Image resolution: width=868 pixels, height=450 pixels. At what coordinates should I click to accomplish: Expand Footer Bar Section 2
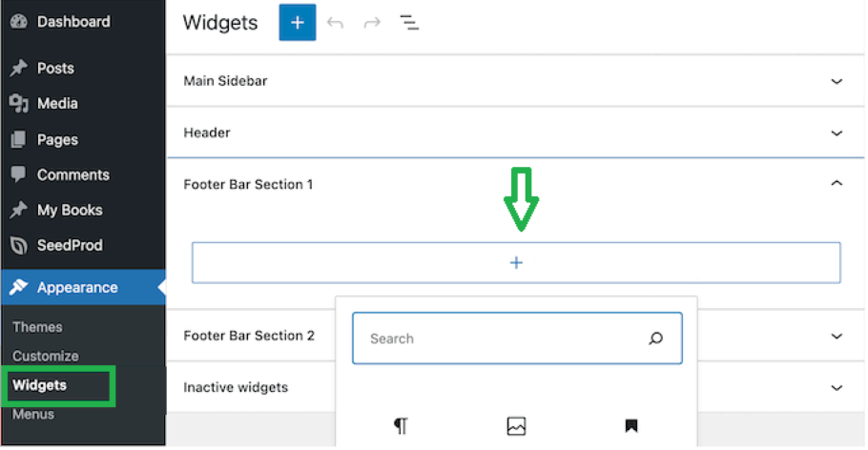[837, 337]
